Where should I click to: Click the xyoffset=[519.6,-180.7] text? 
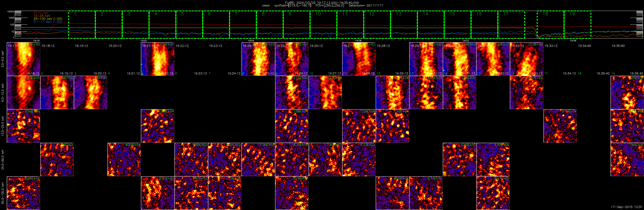[293, 6]
